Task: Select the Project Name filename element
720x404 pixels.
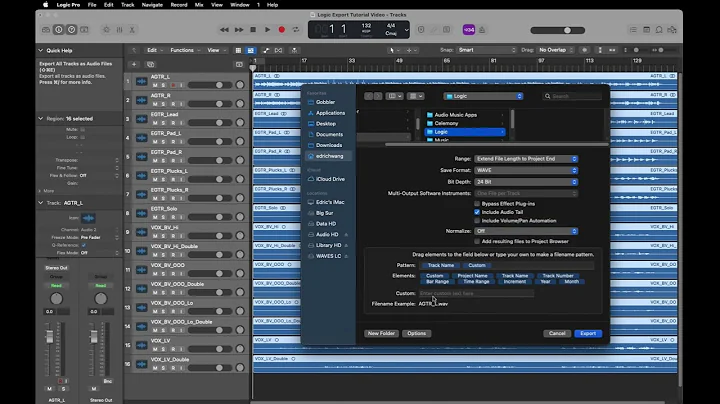Action: [x=472, y=276]
